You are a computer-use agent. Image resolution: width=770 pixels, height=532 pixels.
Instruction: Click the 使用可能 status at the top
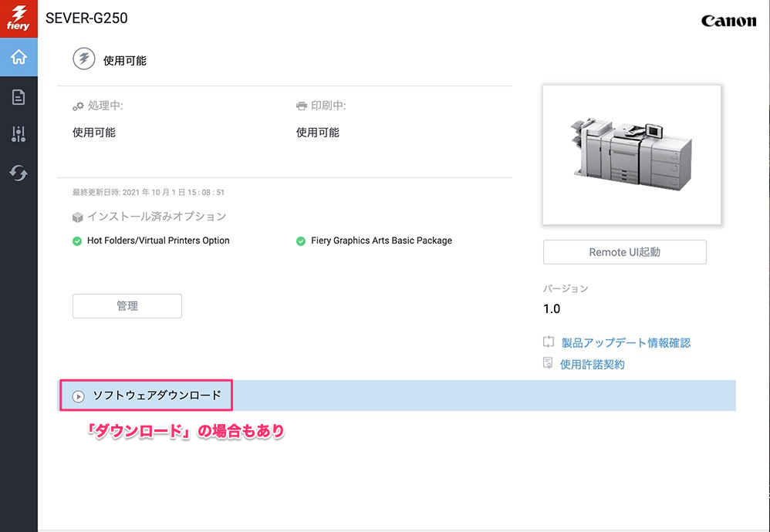pyautogui.click(x=125, y=61)
